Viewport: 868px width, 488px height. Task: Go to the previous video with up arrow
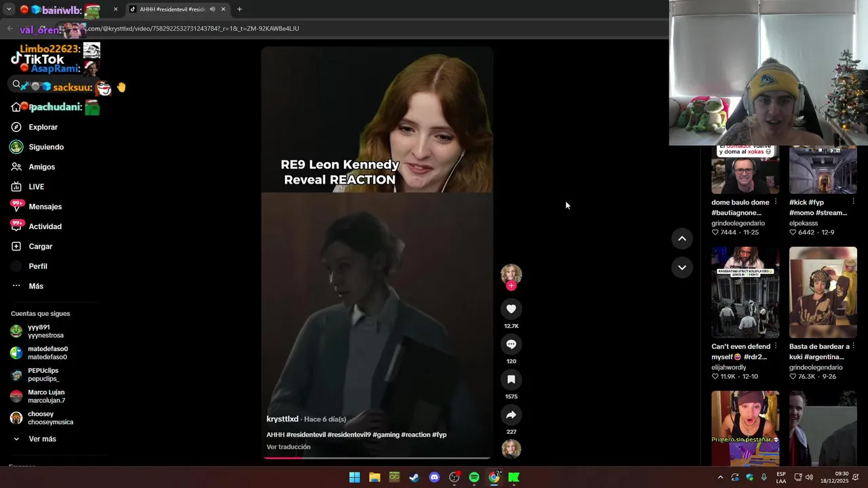pos(682,239)
